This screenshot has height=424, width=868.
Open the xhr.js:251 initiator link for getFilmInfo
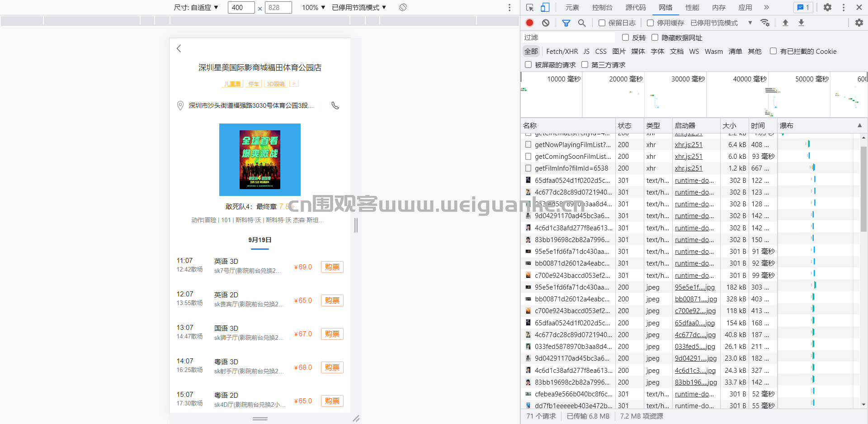[x=689, y=168]
